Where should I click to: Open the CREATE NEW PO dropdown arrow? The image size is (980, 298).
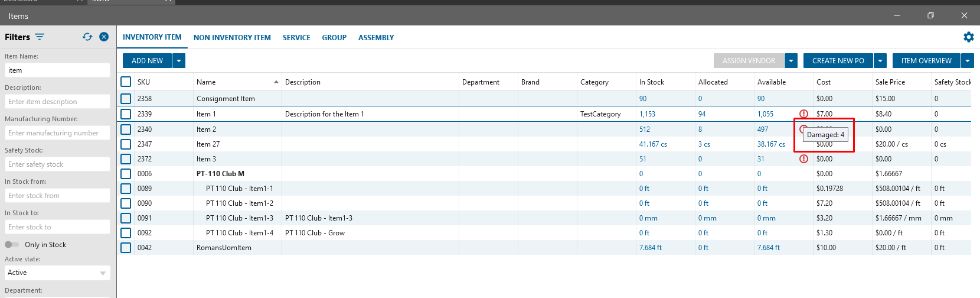tap(880, 61)
